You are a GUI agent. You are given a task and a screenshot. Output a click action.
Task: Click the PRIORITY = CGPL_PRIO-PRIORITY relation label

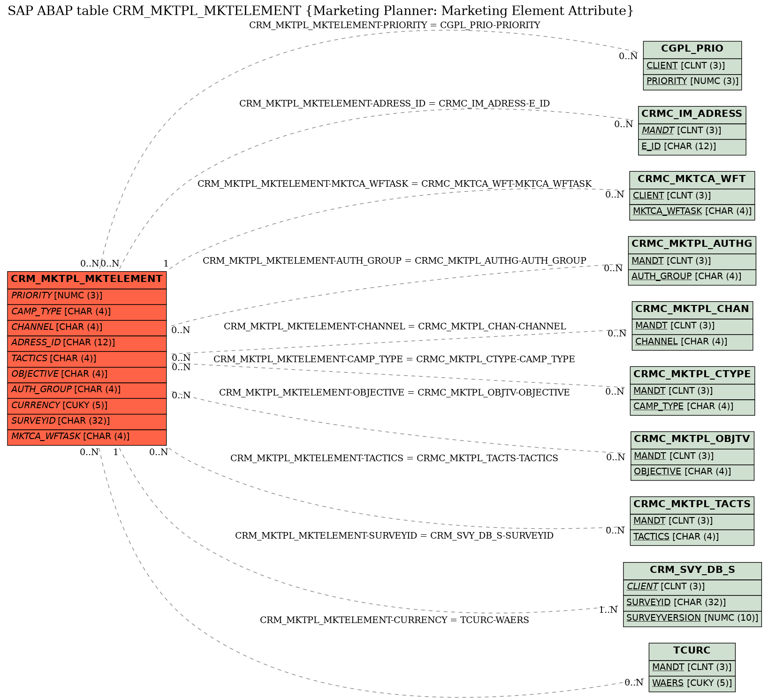click(395, 25)
